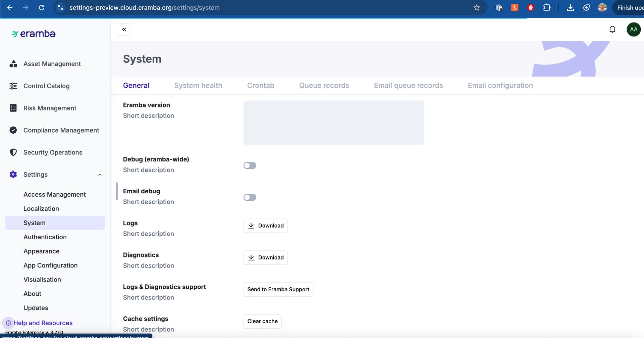The image size is (644, 338).
Task: Bookmark page with star icon
Action: (477, 8)
